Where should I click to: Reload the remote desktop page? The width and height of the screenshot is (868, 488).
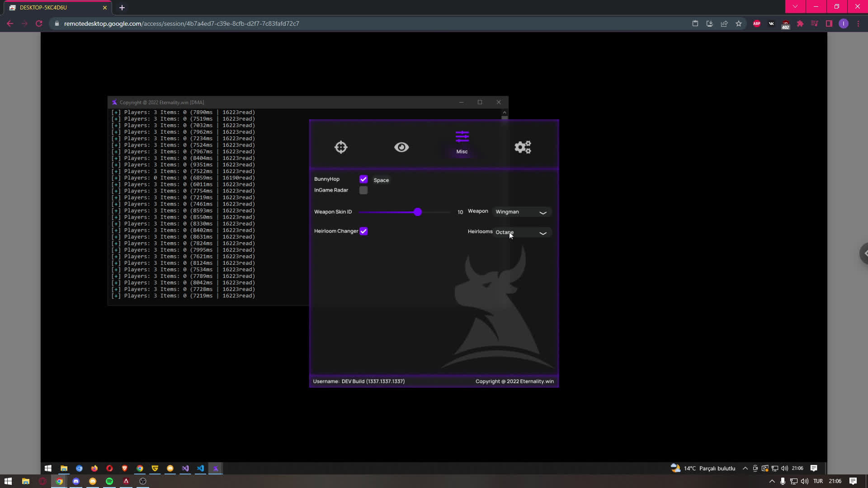[x=39, y=23]
